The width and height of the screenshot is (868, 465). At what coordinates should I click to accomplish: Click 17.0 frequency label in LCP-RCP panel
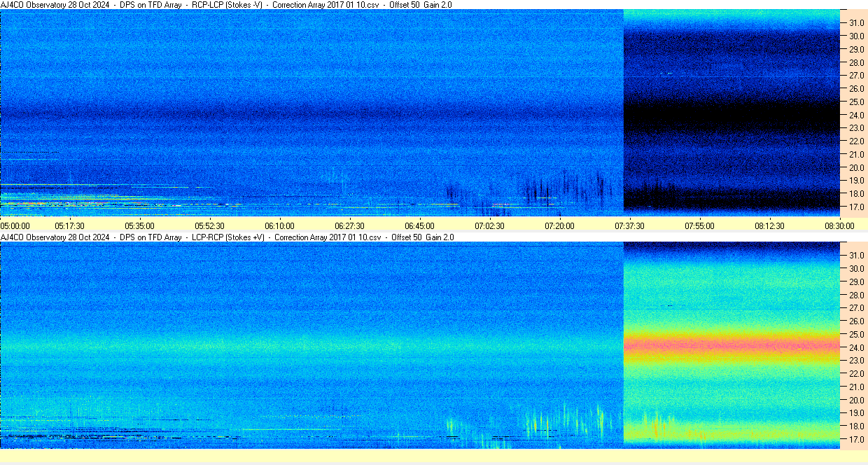857,440
